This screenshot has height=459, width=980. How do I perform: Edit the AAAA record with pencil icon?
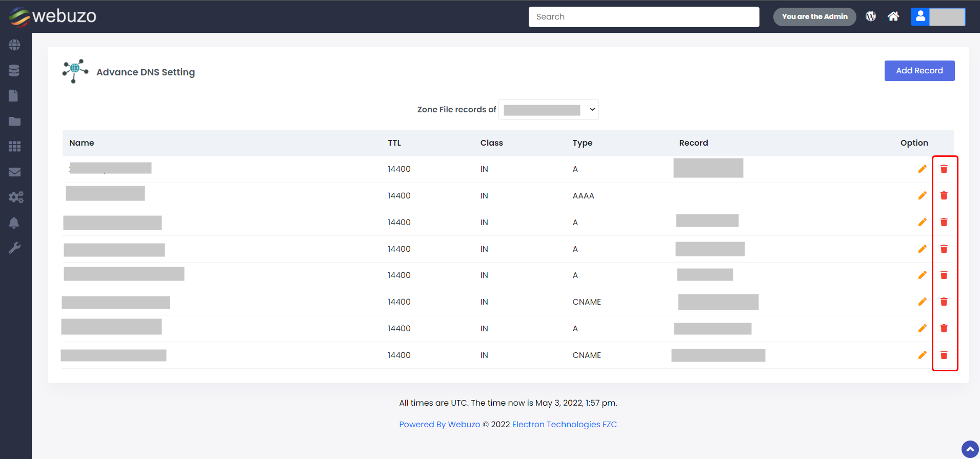point(922,195)
